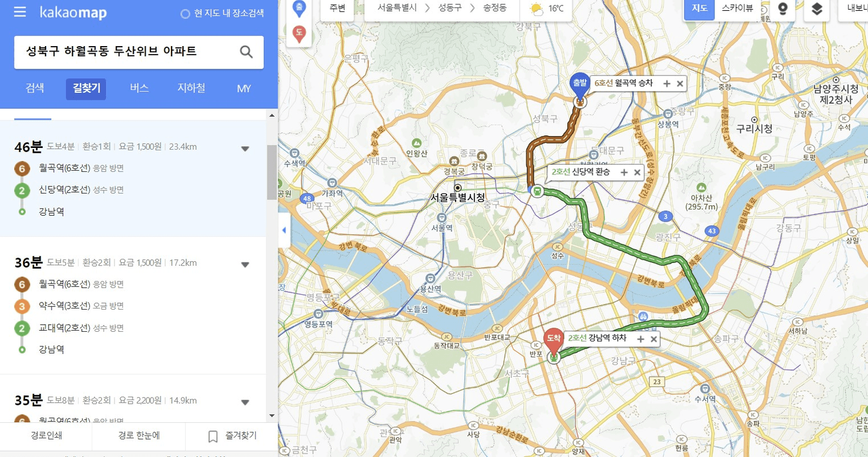Image resolution: width=868 pixels, height=457 pixels.
Task: Switch map to 스카이뷰 mode
Action: [737, 8]
